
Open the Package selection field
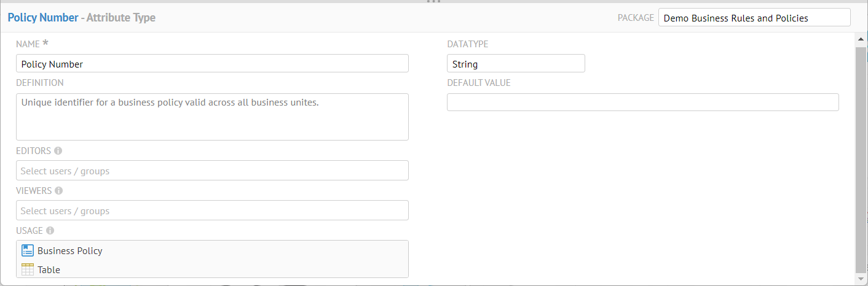click(754, 18)
